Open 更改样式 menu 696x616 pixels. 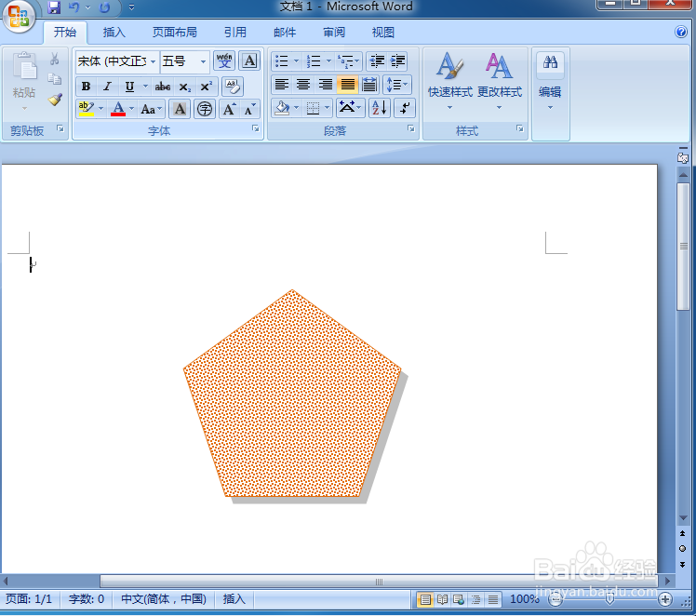[500, 81]
